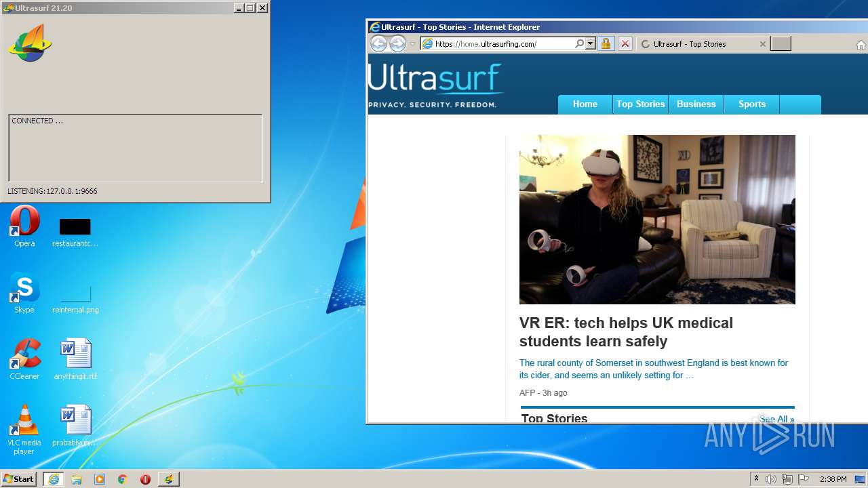Image resolution: width=868 pixels, height=488 pixels.
Task: Open the VR headset article image
Action: tap(657, 220)
